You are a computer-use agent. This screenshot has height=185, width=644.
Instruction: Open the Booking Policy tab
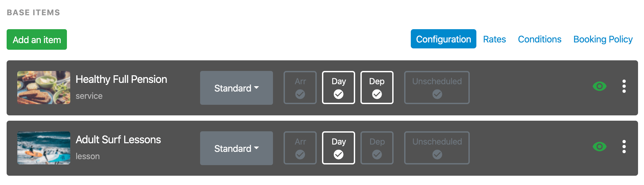pos(603,39)
